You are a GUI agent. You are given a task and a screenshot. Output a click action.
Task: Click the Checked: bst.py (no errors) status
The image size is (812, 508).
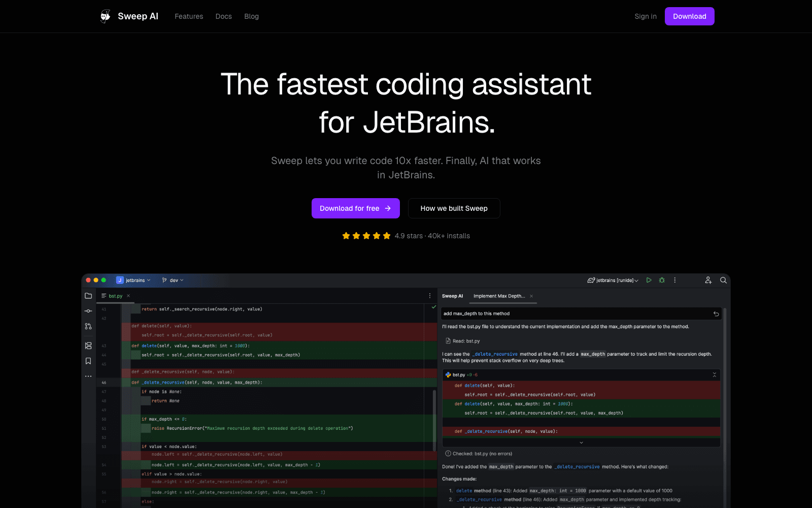tap(482, 454)
